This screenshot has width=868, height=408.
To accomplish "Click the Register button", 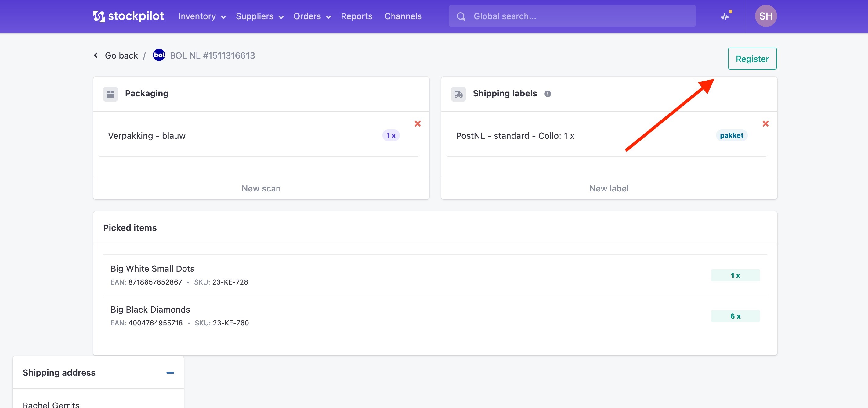I will [752, 59].
